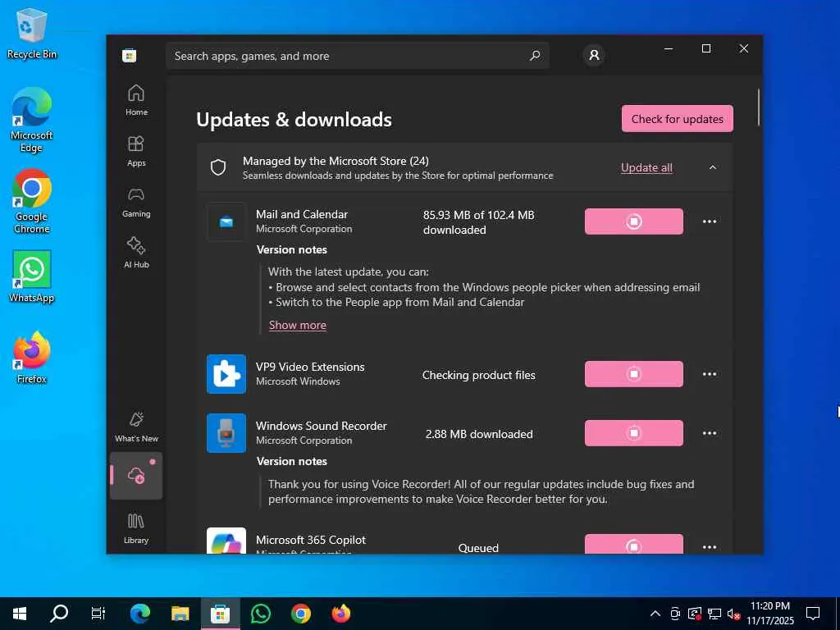Screen dimensions: 840x630
Task: Click the Microsoft 365 Copilot app icon
Action: click(226, 541)
